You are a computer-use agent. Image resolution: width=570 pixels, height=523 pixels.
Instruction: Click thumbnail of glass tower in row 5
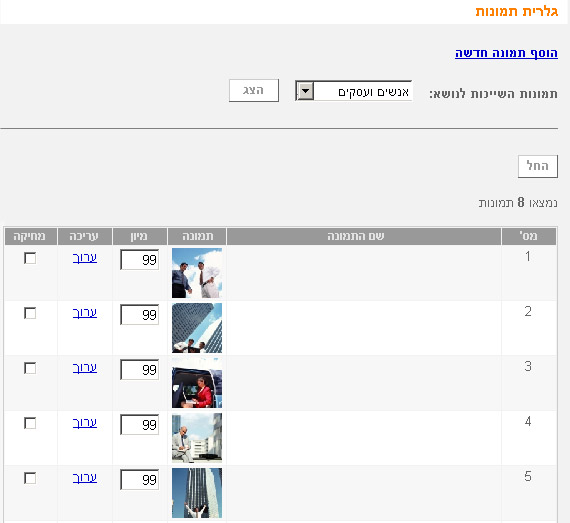coord(197,493)
